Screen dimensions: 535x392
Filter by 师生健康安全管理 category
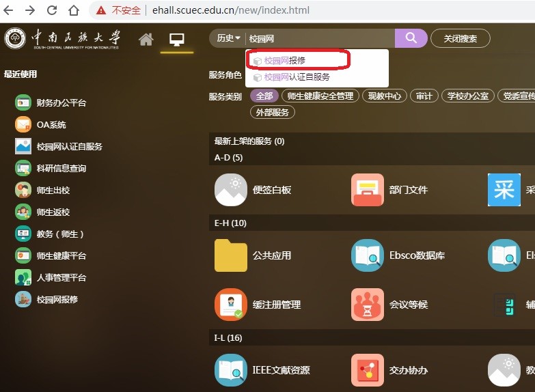point(320,96)
